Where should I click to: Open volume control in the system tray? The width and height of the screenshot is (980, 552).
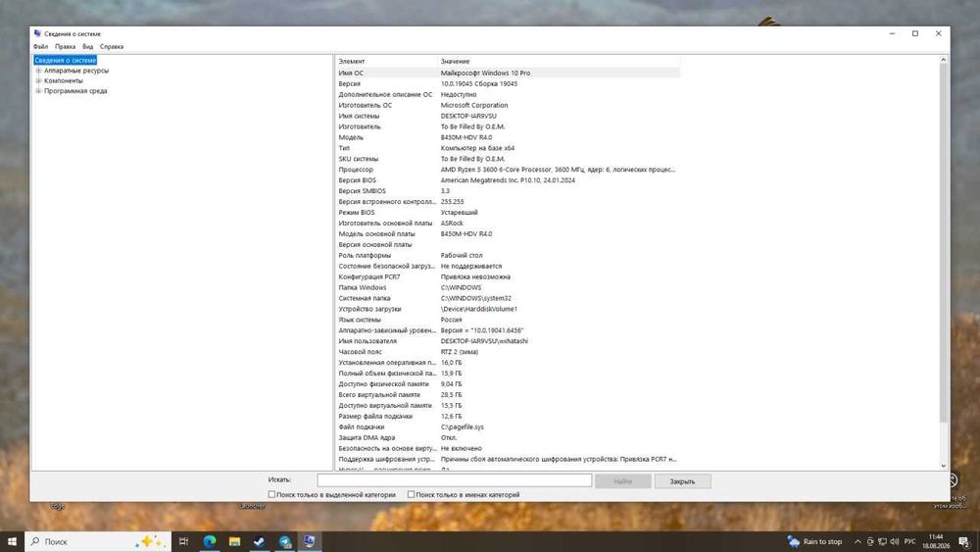pyautogui.click(x=895, y=541)
